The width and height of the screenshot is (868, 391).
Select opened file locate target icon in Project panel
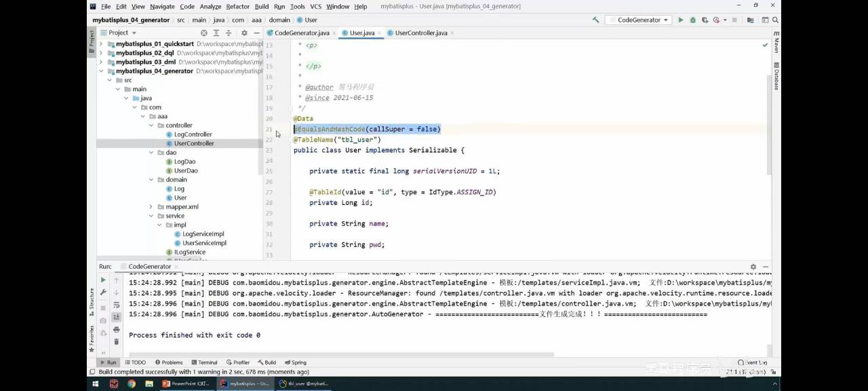point(204,33)
